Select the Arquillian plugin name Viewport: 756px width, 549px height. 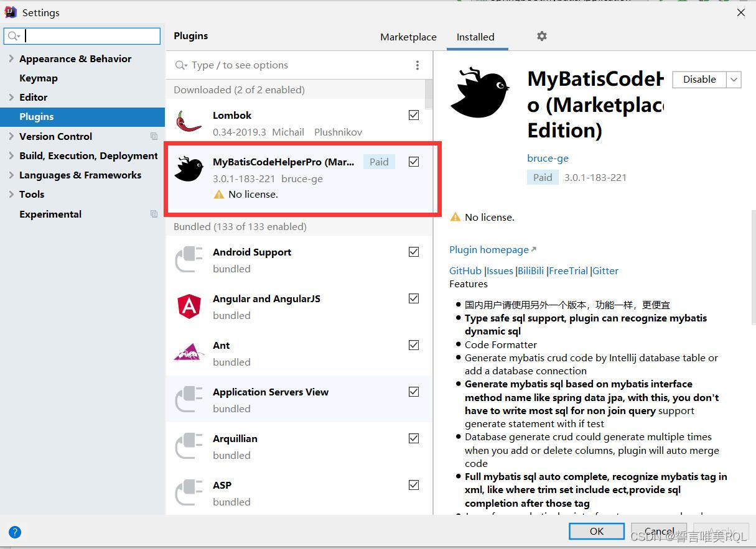tap(235, 438)
